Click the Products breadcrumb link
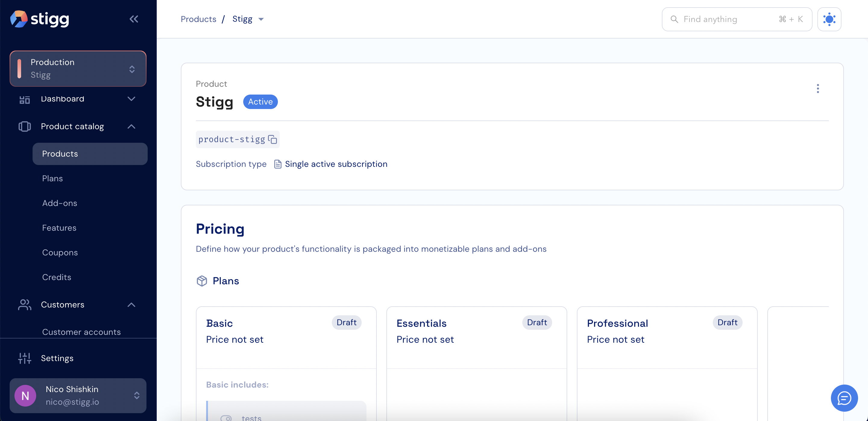Screen dimensions: 868x421 198,19
